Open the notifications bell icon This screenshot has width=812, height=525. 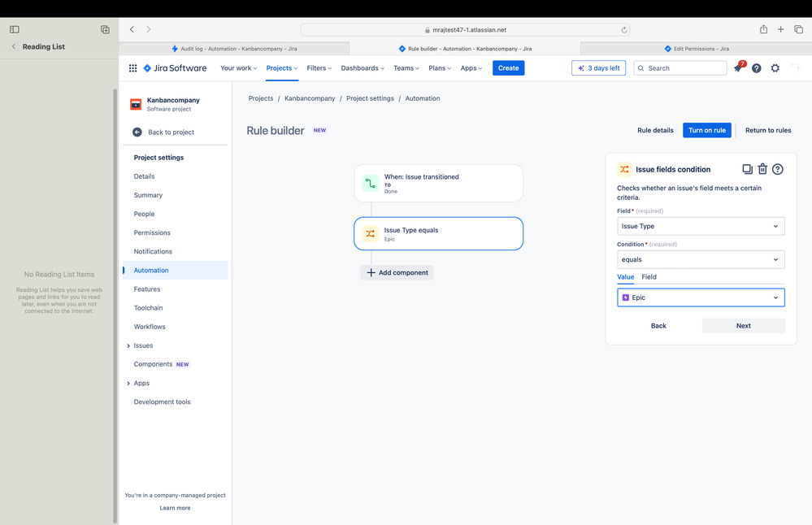(x=738, y=67)
